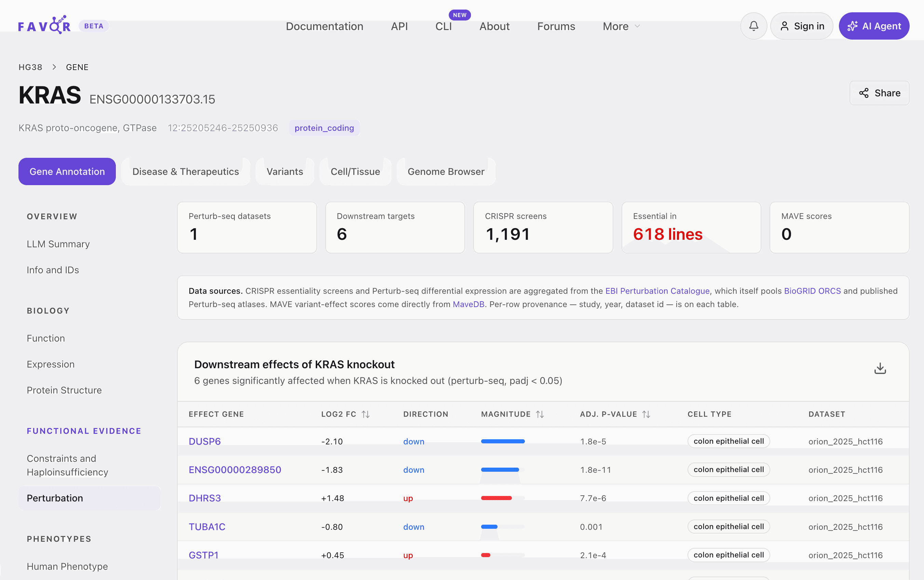Image resolution: width=924 pixels, height=580 pixels.
Task: Open the notifications bell
Action: 753,26
